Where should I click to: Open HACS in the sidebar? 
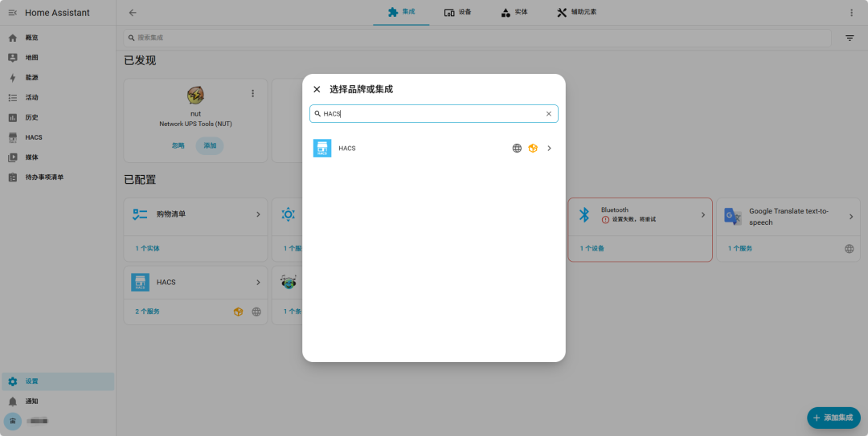(x=58, y=137)
